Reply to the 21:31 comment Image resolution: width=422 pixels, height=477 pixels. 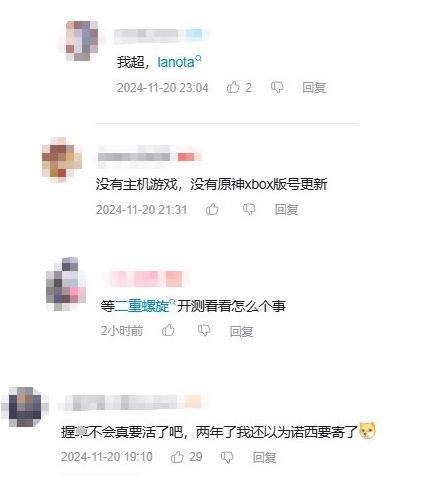286,209
